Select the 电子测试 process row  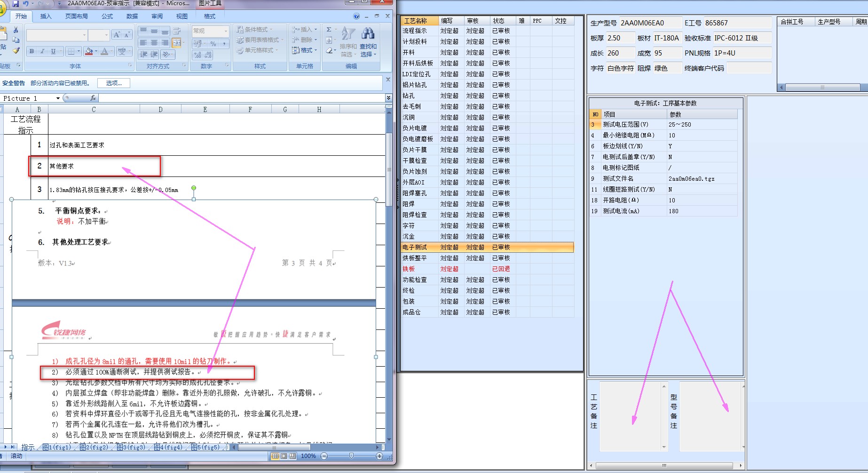click(487, 247)
